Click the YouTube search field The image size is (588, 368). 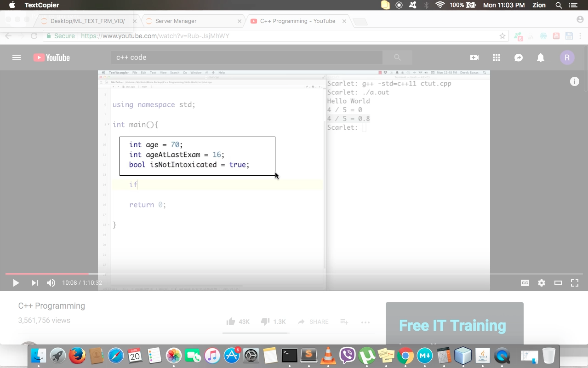tap(246, 57)
